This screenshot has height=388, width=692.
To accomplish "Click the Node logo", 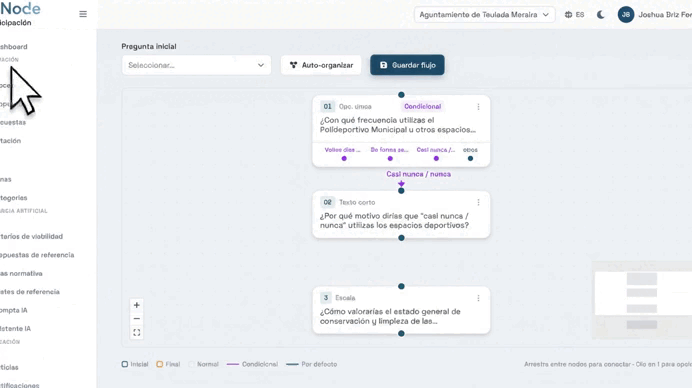I will coord(20,9).
